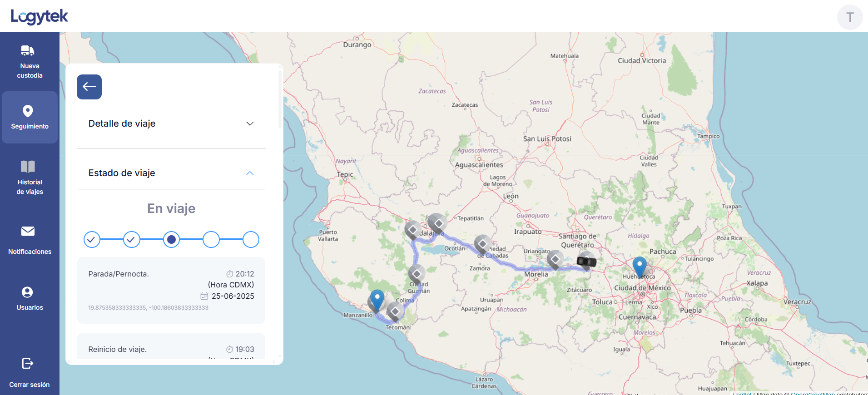Select the current filled status step
868x395 pixels.
click(x=171, y=239)
